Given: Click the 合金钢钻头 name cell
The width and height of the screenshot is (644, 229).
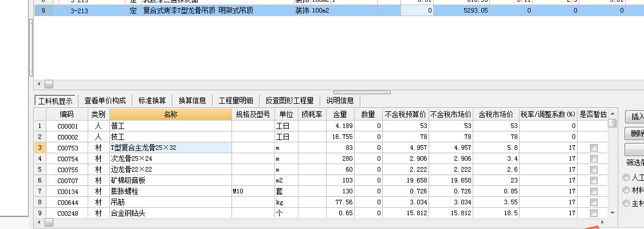Looking at the screenshot, I should coord(170,213).
